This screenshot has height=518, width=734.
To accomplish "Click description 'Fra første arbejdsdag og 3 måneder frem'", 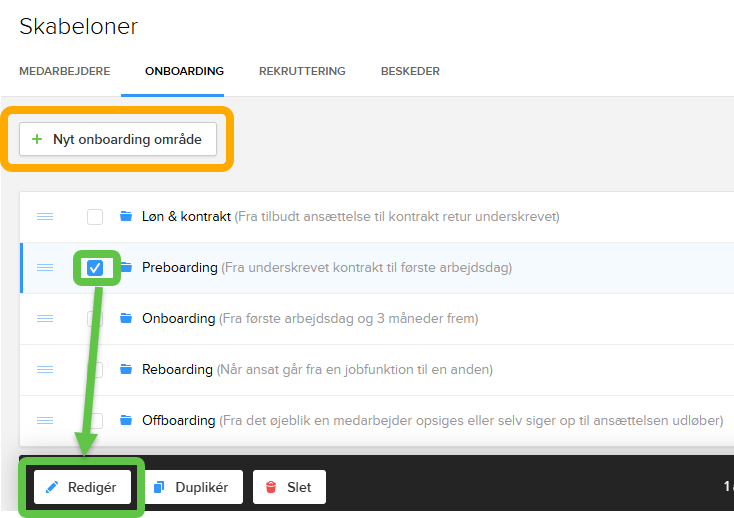I will click(x=348, y=319).
